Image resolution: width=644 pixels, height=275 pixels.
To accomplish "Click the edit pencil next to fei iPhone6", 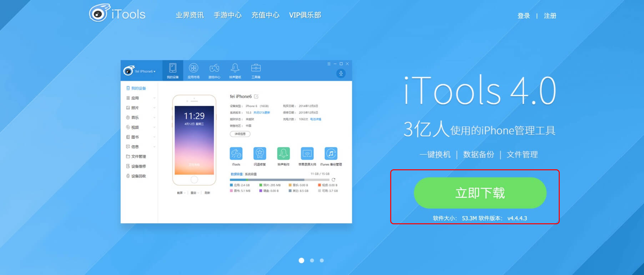I will pos(256,96).
